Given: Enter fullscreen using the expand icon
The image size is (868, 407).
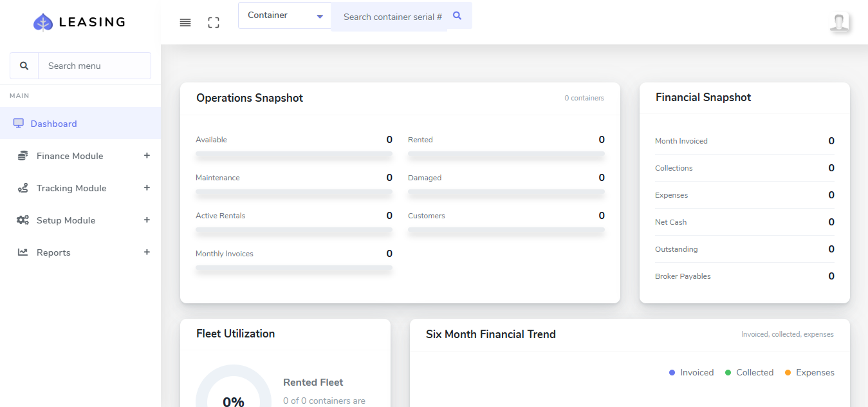Looking at the screenshot, I should coord(214,23).
